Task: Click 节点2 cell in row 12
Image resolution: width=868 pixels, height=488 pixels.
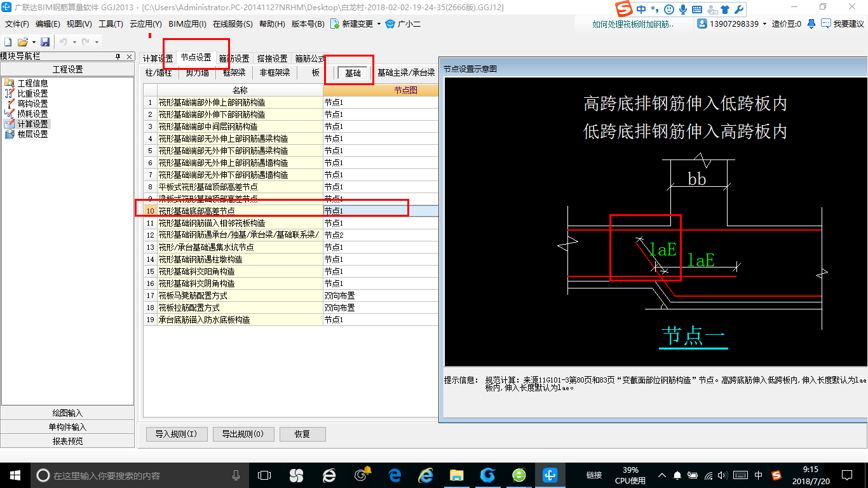Action: click(381, 235)
